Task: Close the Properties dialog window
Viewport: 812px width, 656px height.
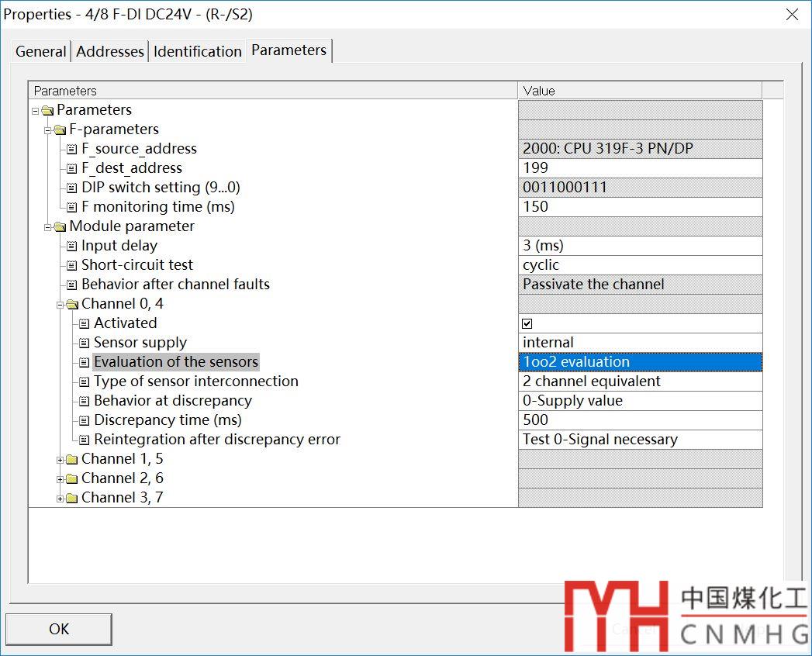Action: [x=792, y=15]
